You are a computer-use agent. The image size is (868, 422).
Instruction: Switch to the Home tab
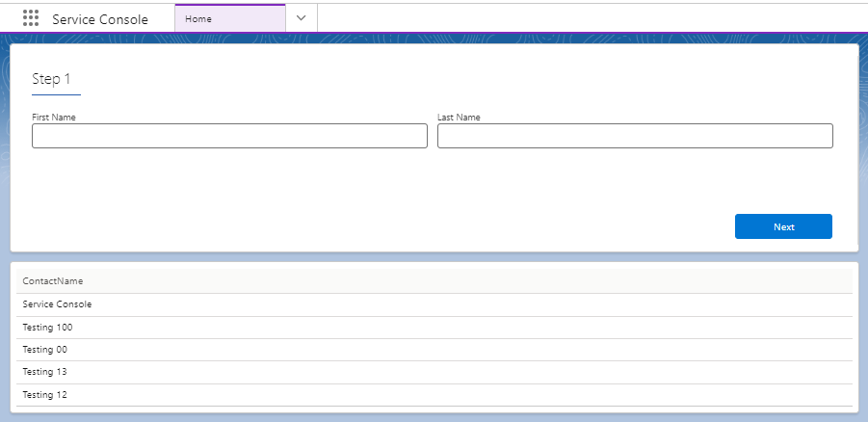click(x=229, y=19)
